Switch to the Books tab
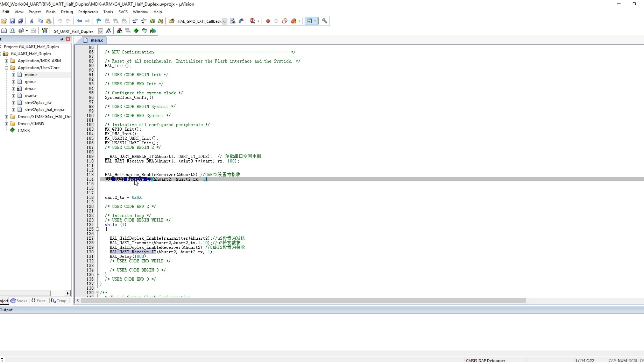Viewport: 644px width, 362px height. click(x=19, y=301)
